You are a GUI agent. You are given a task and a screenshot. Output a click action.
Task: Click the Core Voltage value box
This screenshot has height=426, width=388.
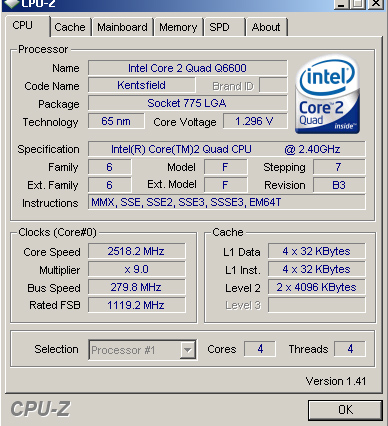255,121
